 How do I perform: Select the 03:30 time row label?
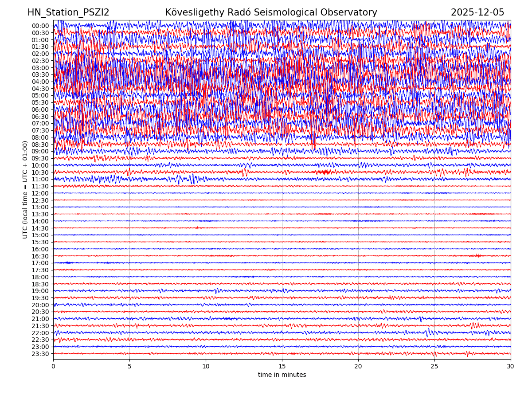pyautogui.click(x=40, y=74)
